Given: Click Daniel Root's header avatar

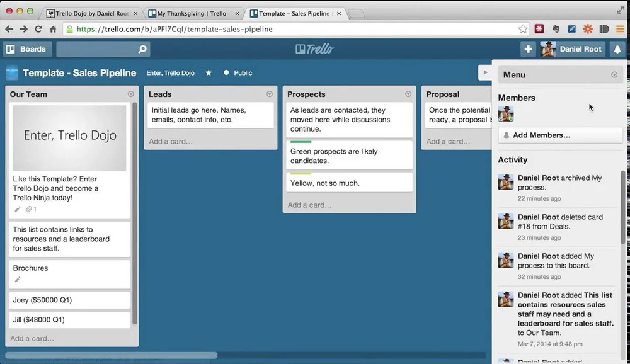Looking at the screenshot, I should [548, 49].
